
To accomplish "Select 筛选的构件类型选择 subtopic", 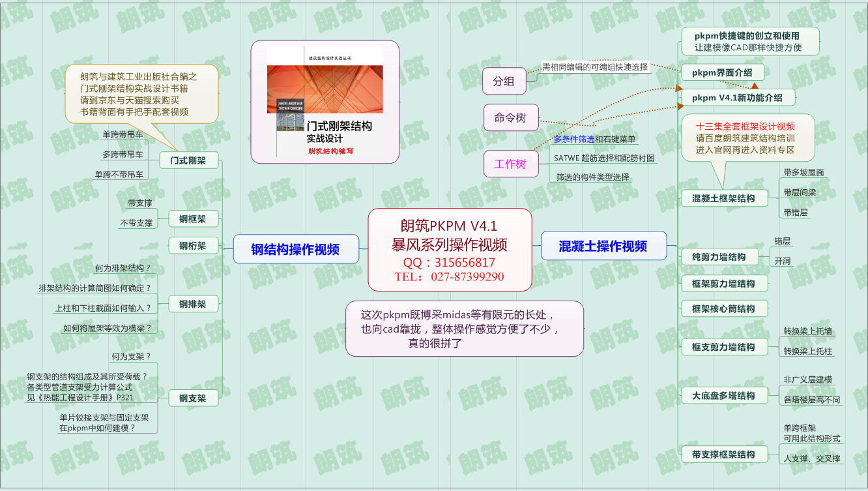I will pos(592,177).
